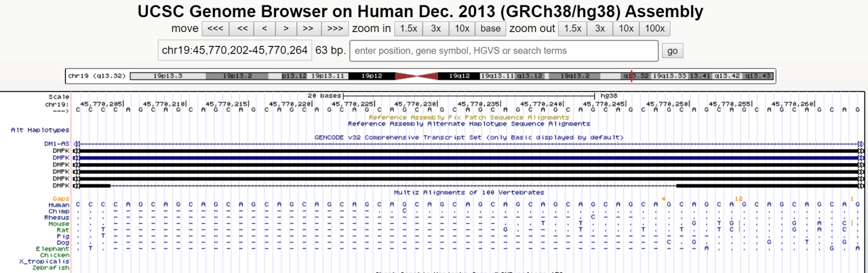The image size is (868, 273).
Task: Click the go button
Action: [x=673, y=51]
